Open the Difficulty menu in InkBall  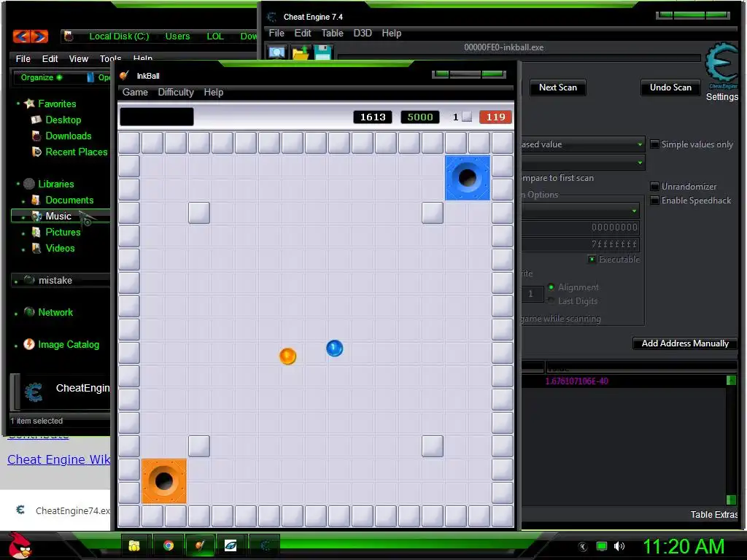coord(176,92)
